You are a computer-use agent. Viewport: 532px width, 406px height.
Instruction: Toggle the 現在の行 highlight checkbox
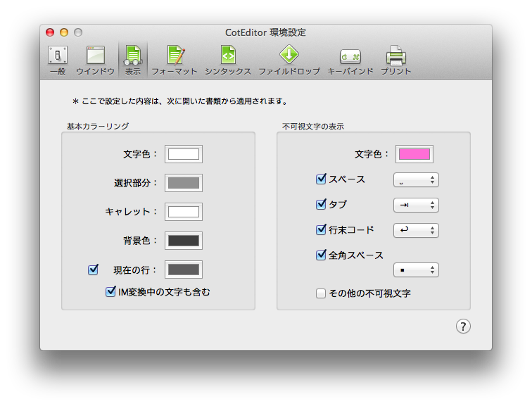(93, 269)
